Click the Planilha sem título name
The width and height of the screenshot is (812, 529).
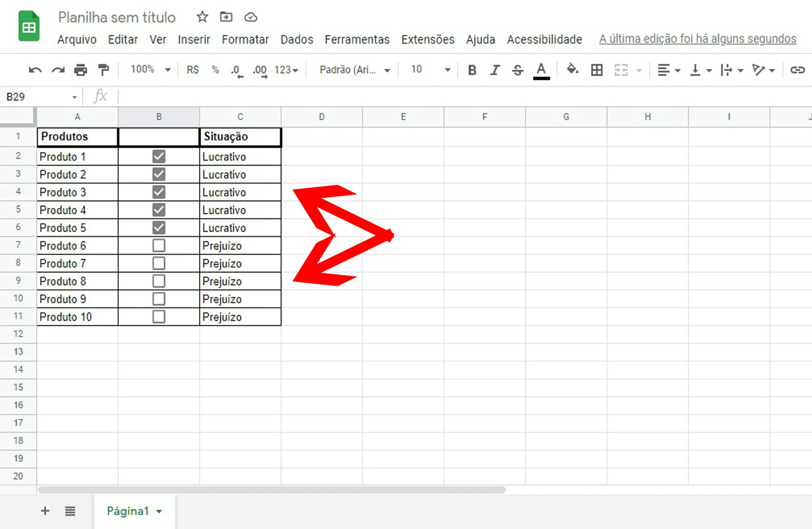click(117, 17)
